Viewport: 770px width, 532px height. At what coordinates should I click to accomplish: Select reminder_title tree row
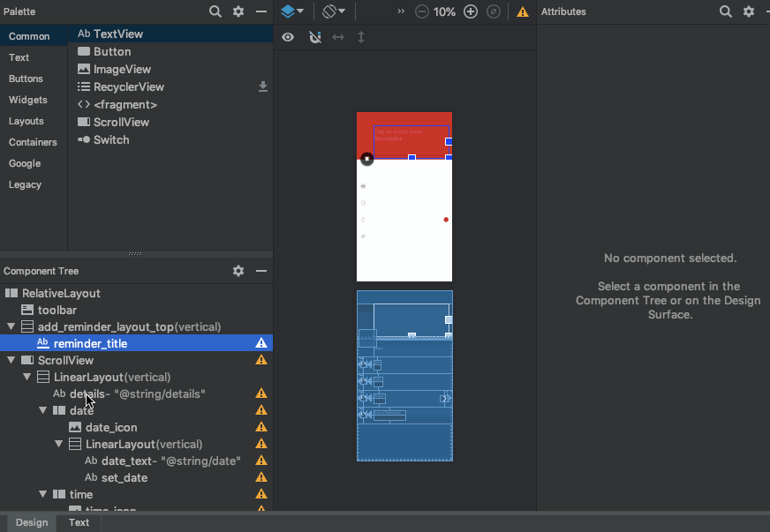(x=136, y=343)
